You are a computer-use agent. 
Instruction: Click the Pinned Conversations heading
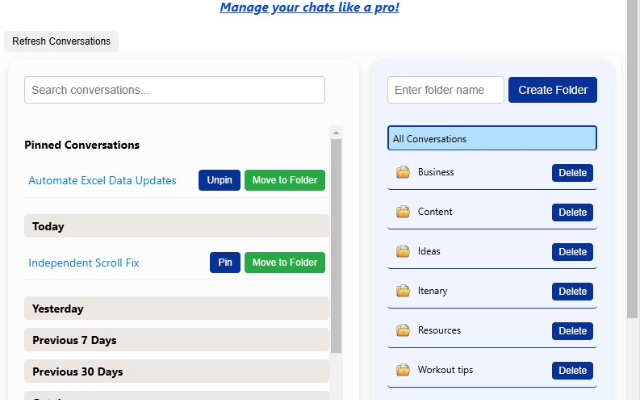[82, 145]
